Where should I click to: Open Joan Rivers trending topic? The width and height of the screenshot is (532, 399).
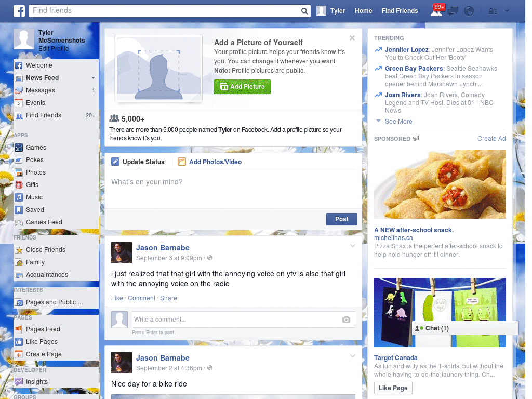coord(403,95)
